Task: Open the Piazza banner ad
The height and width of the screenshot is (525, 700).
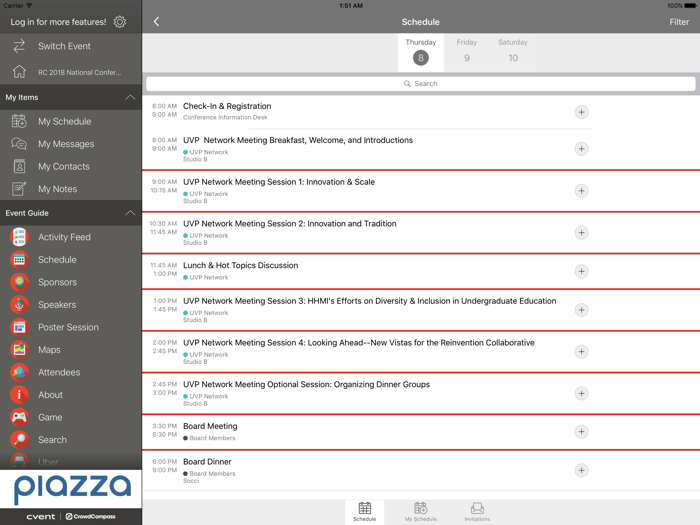Action: pos(71,489)
